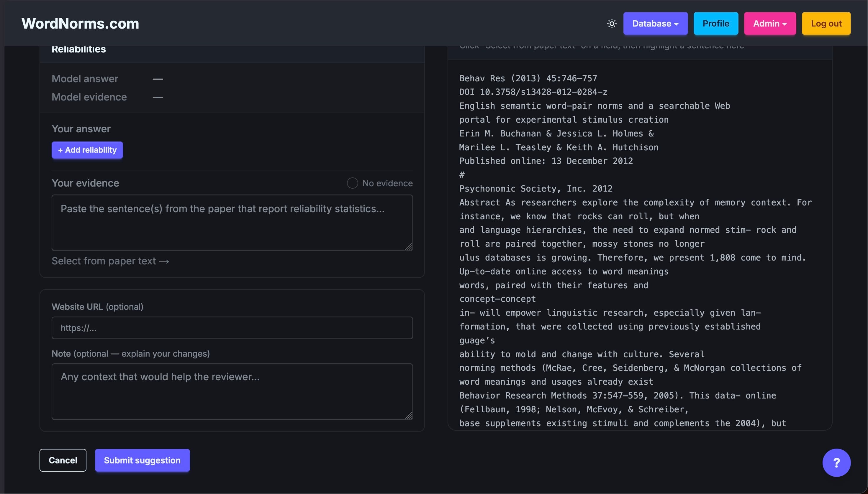Click the resize handle of Note textarea
The width and height of the screenshot is (868, 494).
(409, 416)
